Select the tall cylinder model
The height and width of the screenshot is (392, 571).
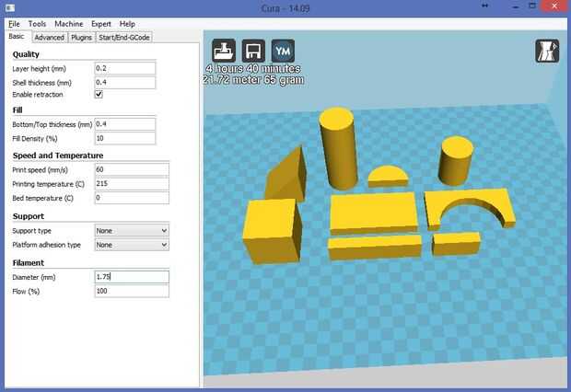tap(338, 149)
